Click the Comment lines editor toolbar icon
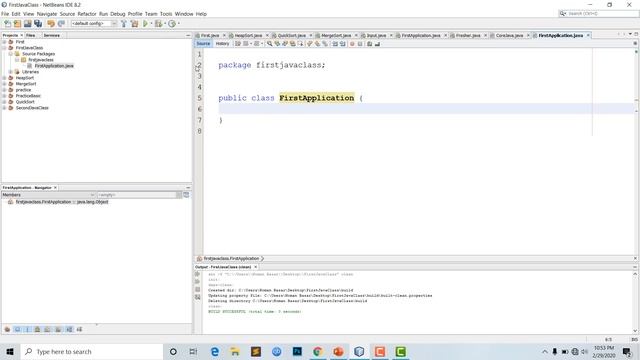This screenshot has height=360, width=640. pyautogui.click(x=370, y=44)
